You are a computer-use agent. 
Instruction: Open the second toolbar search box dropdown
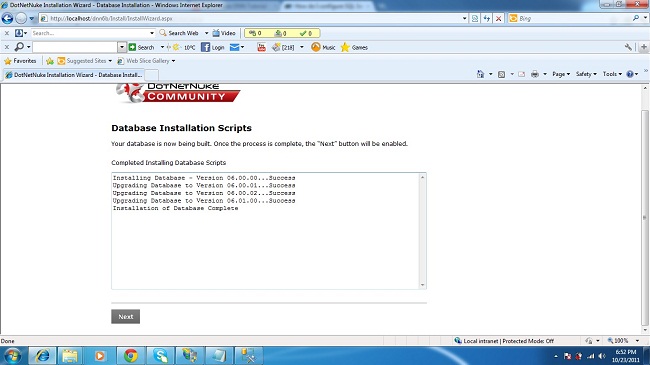[x=121, y=47]
